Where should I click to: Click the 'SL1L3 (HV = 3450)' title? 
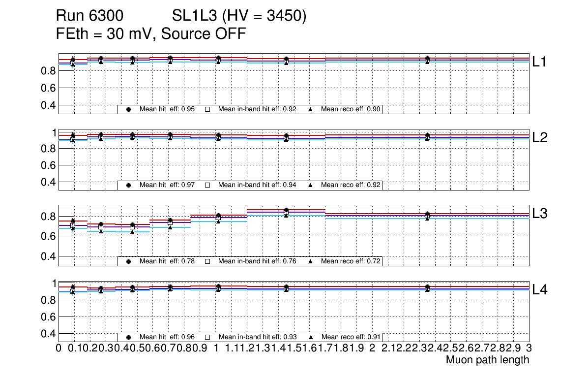(x=239, y=17)
